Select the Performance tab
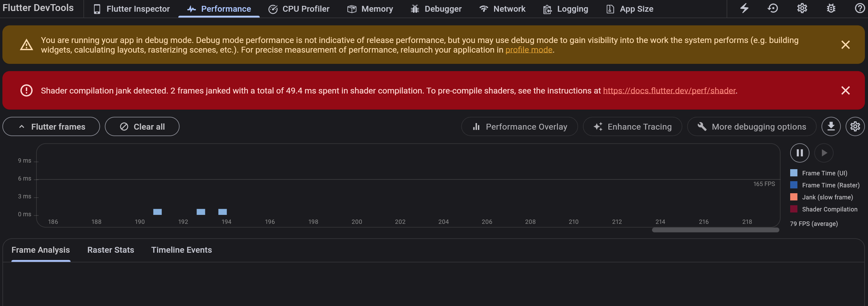Viewport: 868px width, 306px height. tap(219, 9)
